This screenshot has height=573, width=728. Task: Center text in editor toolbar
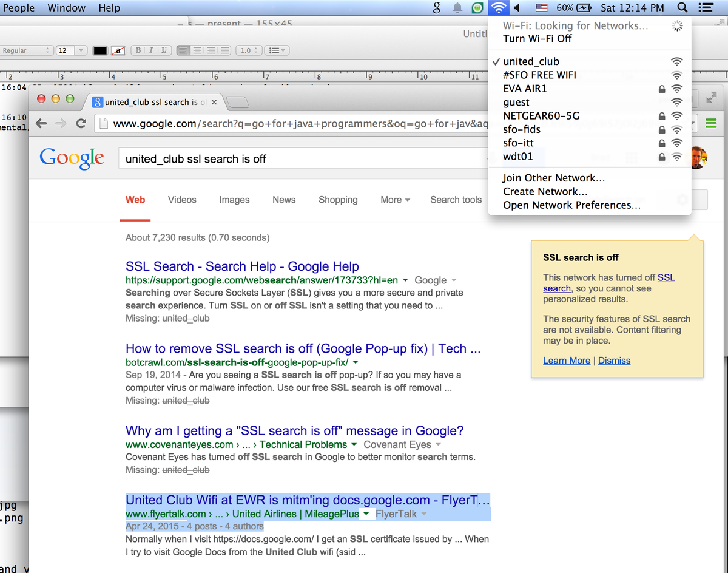(x=197, y=50)
